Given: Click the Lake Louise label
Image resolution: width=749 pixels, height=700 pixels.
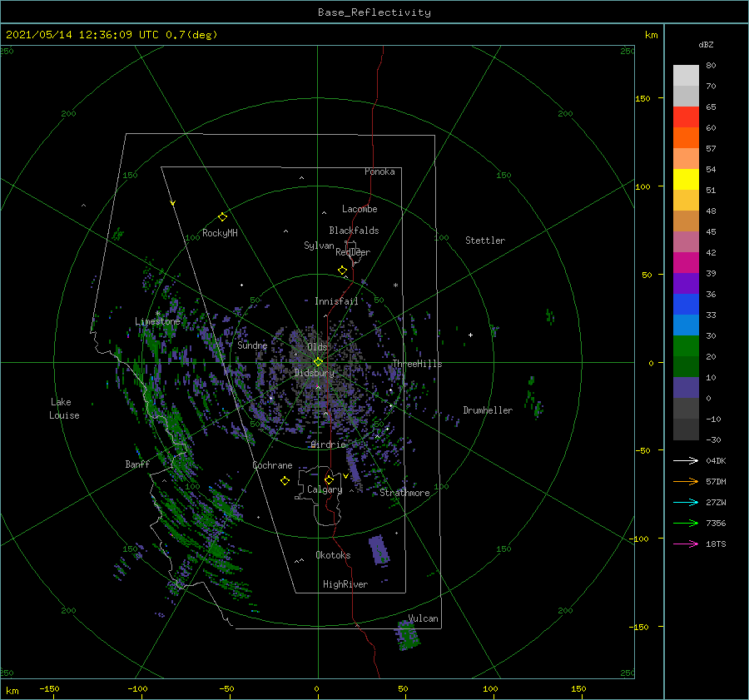Looking at the screenshot, I should coord(64,409).
